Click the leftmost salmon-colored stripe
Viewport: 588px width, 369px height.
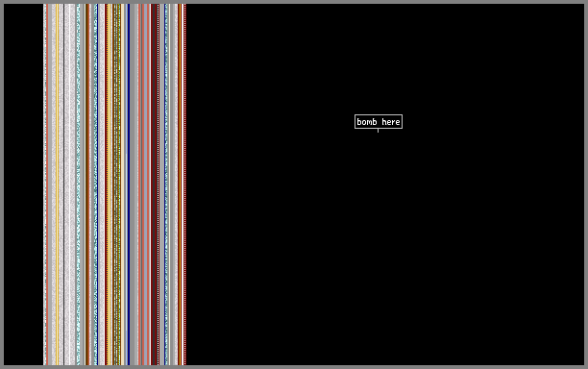click(x=47, y=184)
